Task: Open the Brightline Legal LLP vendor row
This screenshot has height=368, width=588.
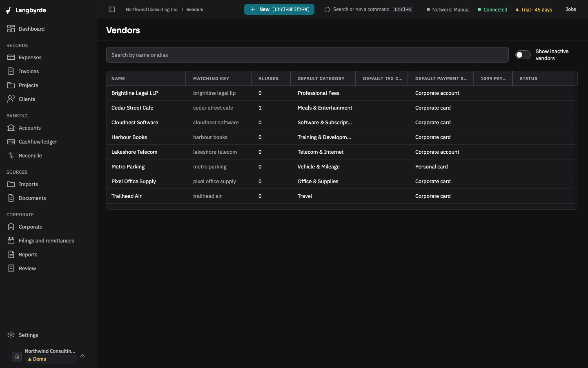Action: [342, 93]
